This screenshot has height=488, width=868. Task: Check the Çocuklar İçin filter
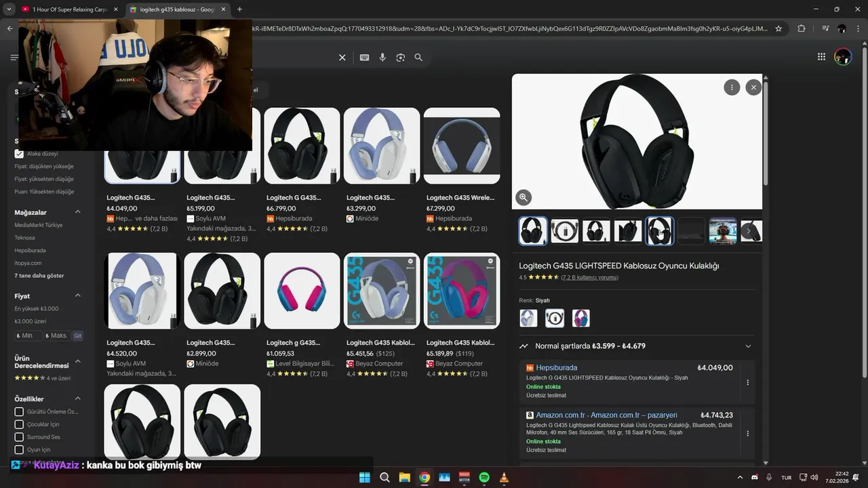point(19,424)
